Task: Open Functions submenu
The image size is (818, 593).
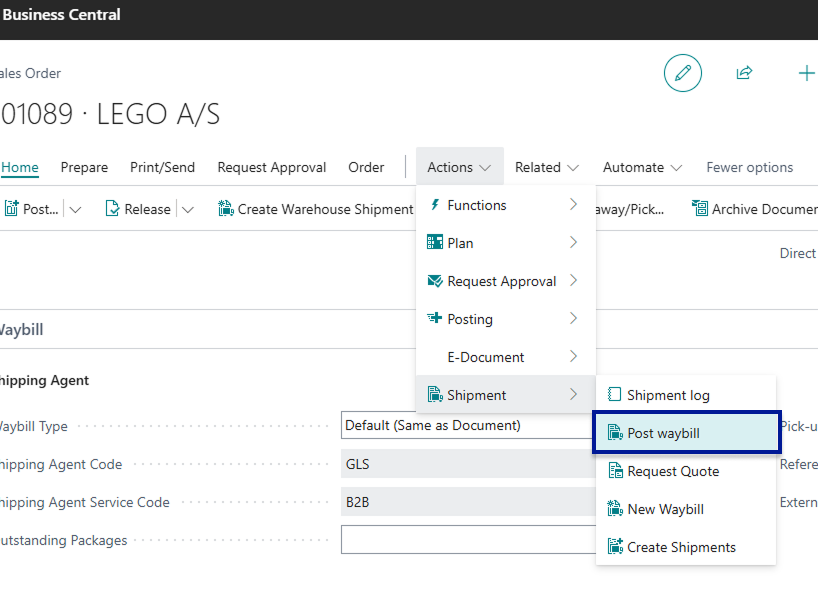Action: [x=506, y=205]
